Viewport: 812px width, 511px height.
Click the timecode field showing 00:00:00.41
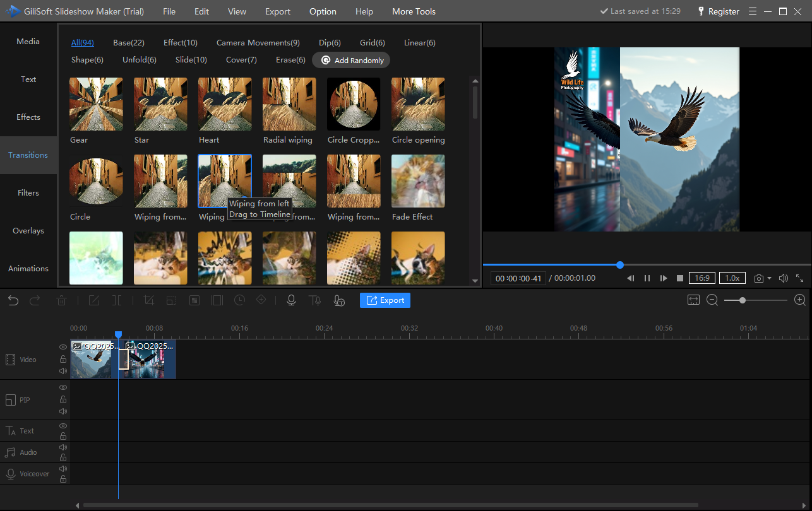[518, 278]
